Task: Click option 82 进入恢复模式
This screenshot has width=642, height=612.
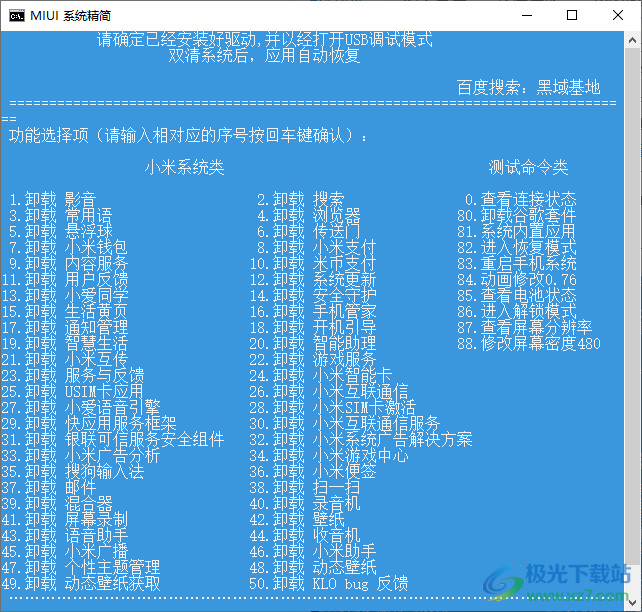Action: (x=517, y=248)
